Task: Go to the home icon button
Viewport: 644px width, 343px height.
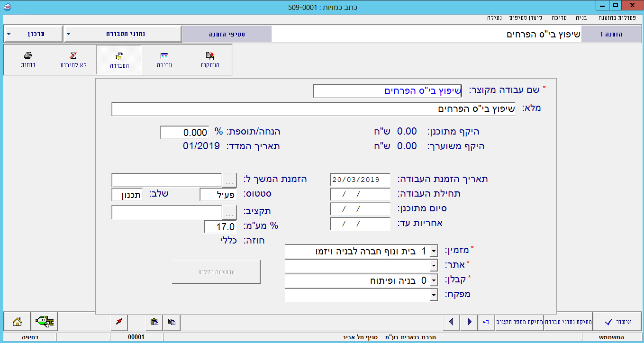Action: point(17,322)
